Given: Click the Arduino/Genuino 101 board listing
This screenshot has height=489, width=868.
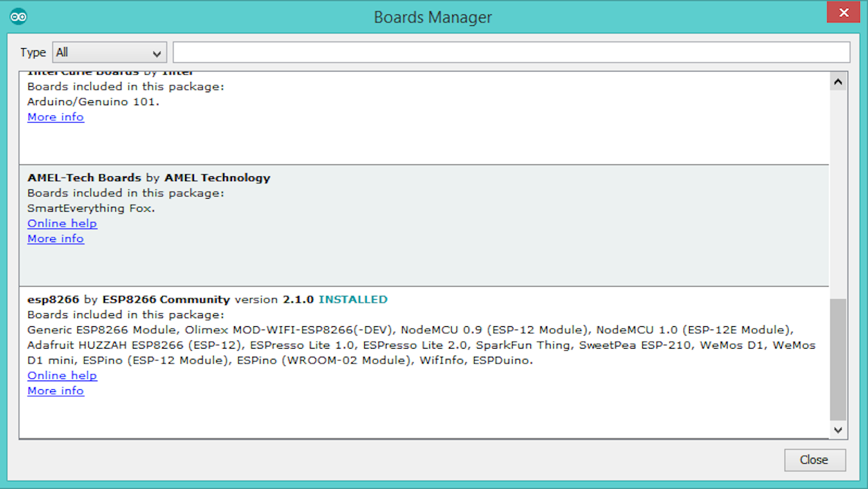Looking at the screenshot, I should tap(94, 102).
